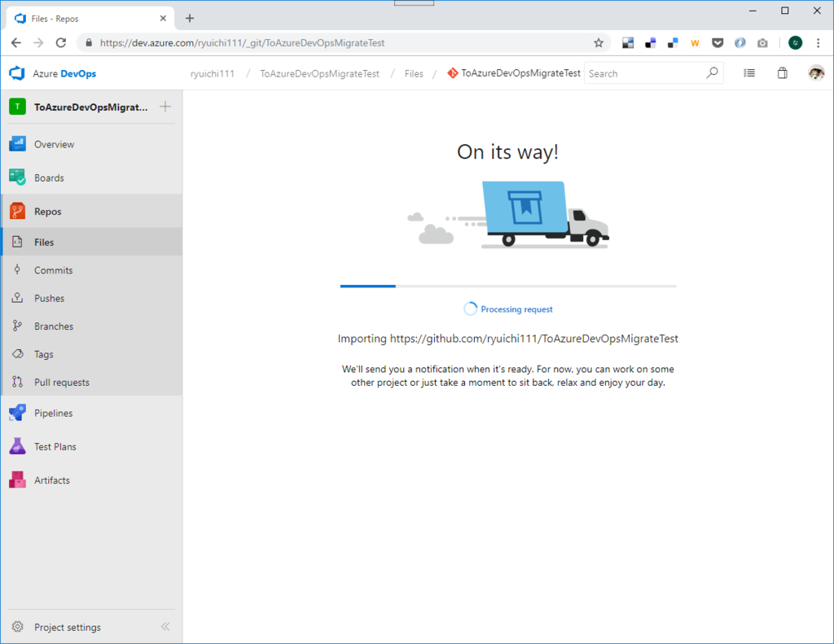
Task: Click the green T project avatar
Action: pos(17,107)
